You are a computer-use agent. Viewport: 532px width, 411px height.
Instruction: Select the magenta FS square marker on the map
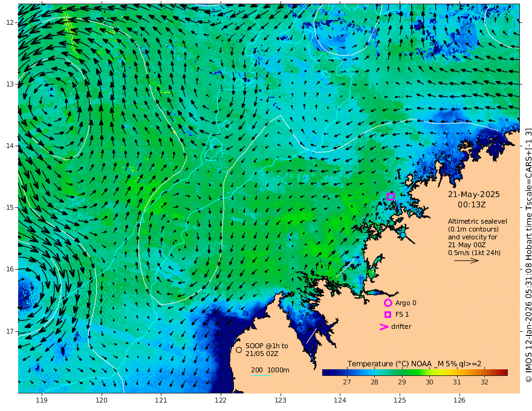click(x=391, y=196)
